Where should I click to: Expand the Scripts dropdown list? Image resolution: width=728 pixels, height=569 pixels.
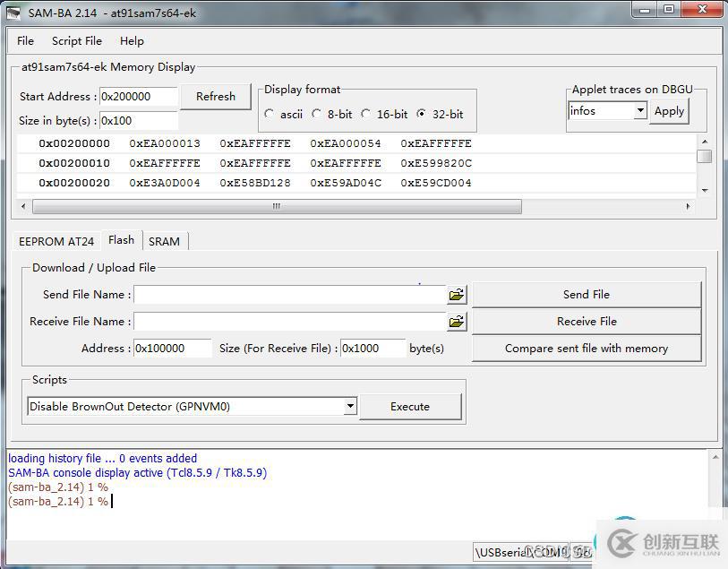click(x=350, y=407)
